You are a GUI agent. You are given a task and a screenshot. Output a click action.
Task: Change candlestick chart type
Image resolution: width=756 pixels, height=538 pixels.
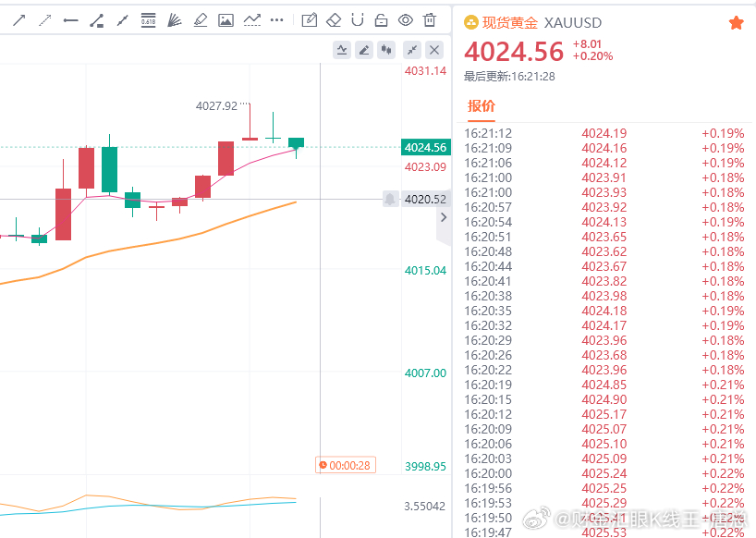pyautogui.click(x=386, y=50)
